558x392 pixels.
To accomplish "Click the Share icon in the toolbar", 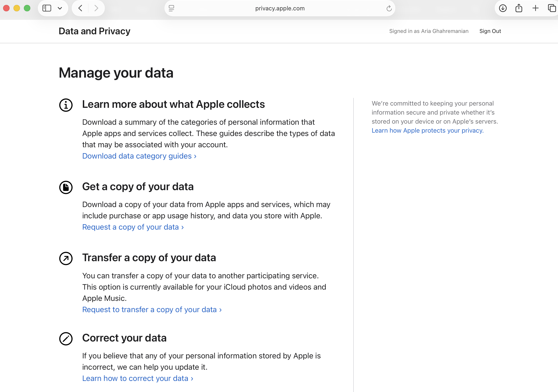I will 519,8.
